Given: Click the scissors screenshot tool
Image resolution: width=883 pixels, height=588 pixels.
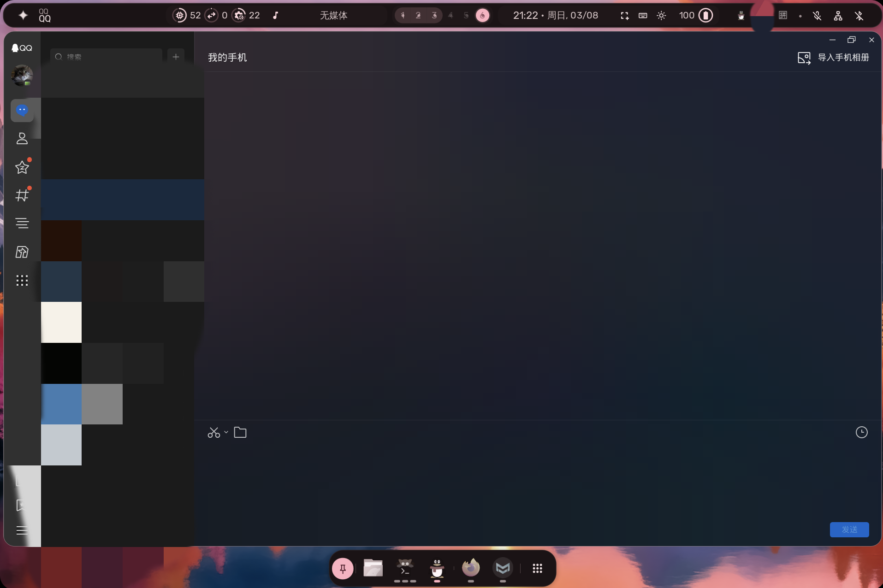Looking at the screenshot, I should click(x=213, y=432).
